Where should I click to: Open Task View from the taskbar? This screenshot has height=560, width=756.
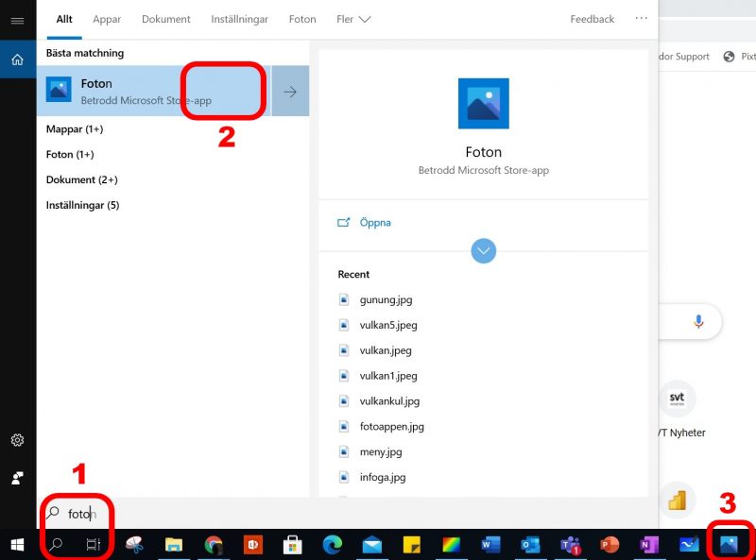(93, 545)
